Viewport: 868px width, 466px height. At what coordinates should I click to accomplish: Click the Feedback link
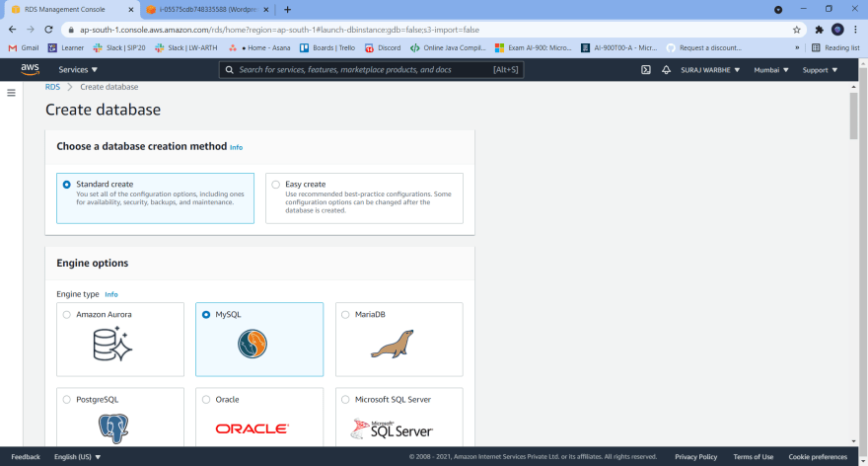[26, 456]
